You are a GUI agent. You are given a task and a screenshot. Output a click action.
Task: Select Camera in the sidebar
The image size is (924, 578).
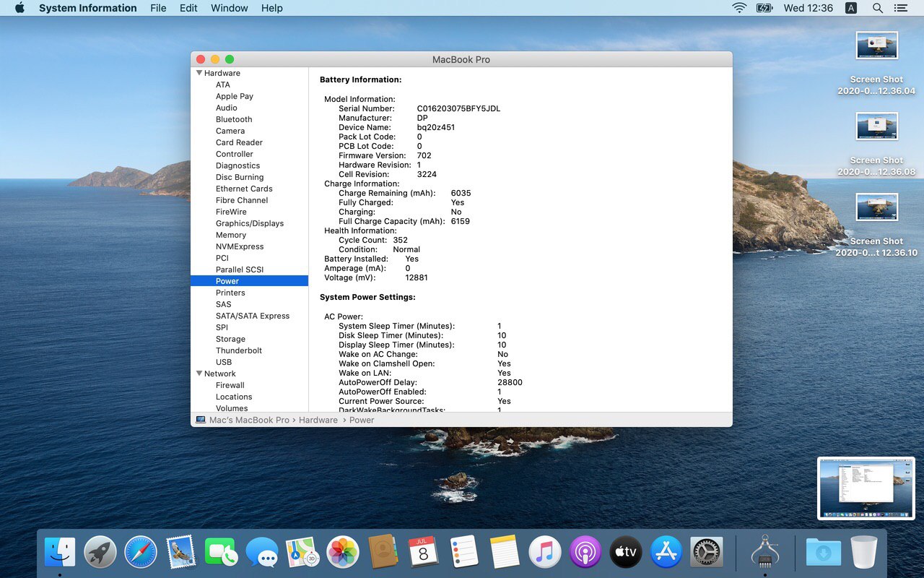(230, 131)
